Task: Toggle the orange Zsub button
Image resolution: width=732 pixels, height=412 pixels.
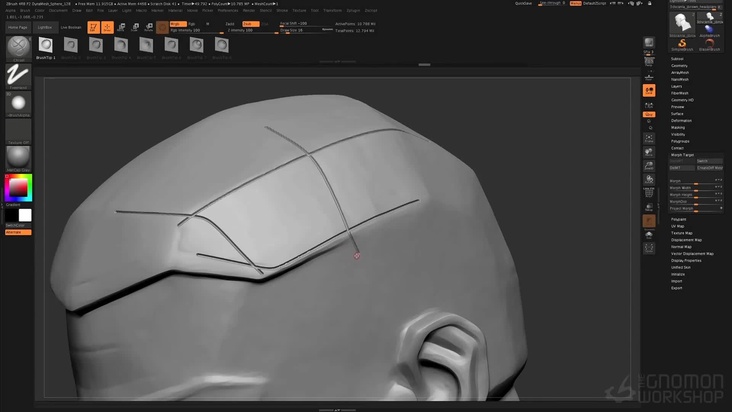Action: click(250, 24)
